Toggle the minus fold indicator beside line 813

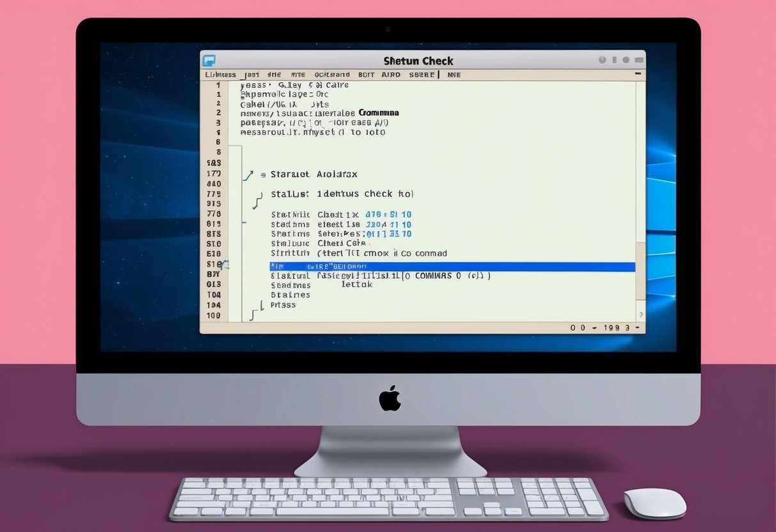pyautogui.click(x=244, y=223)
